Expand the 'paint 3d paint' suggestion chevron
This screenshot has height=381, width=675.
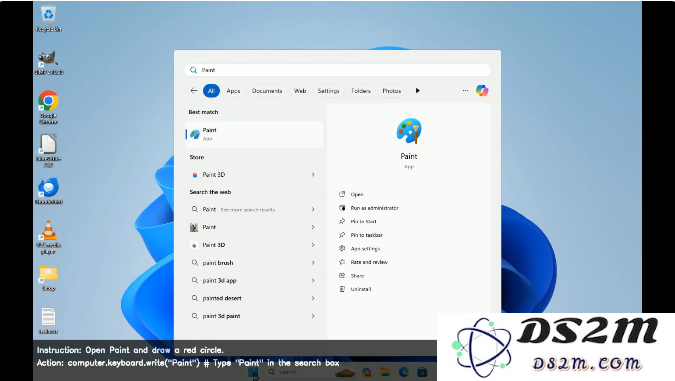coord(313,316)
